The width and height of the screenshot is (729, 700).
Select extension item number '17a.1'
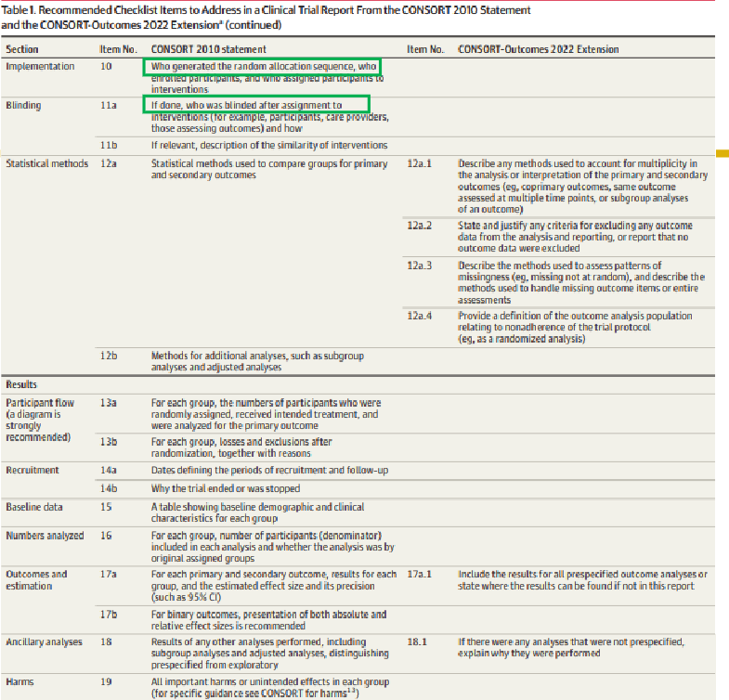420,575
